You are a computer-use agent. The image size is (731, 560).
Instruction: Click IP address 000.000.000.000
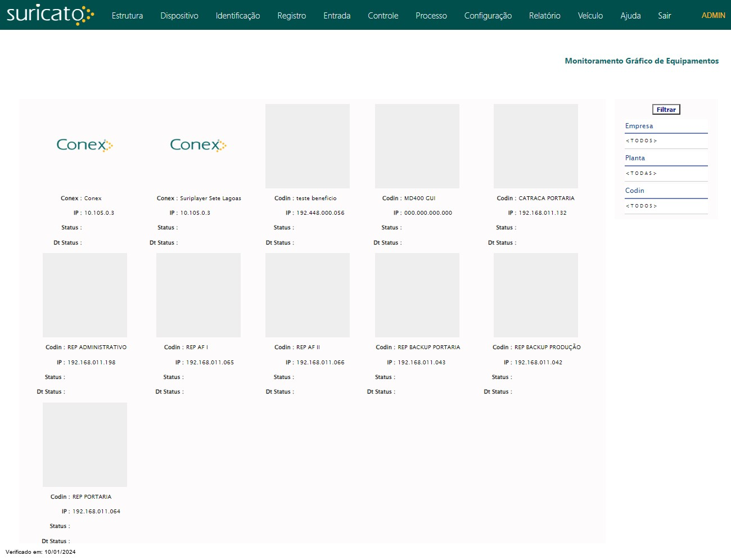pyautogui.click(x=428, y=213)
